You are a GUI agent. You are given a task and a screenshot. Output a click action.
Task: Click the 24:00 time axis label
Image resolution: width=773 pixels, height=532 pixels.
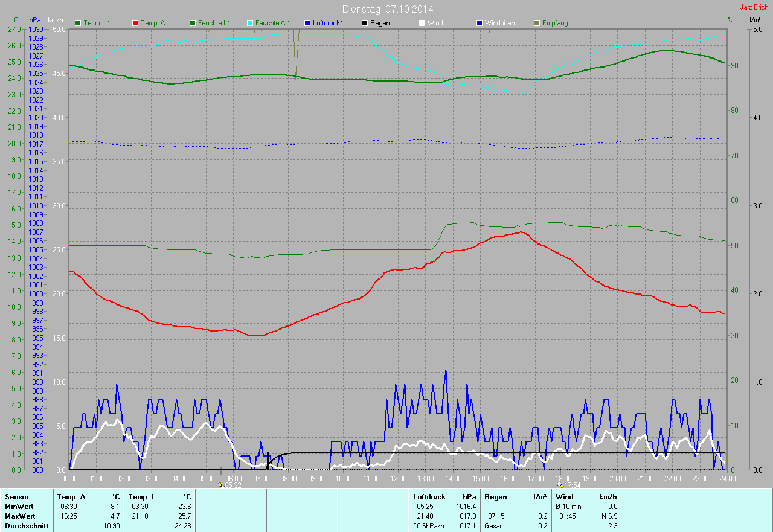tap(727, 478)
